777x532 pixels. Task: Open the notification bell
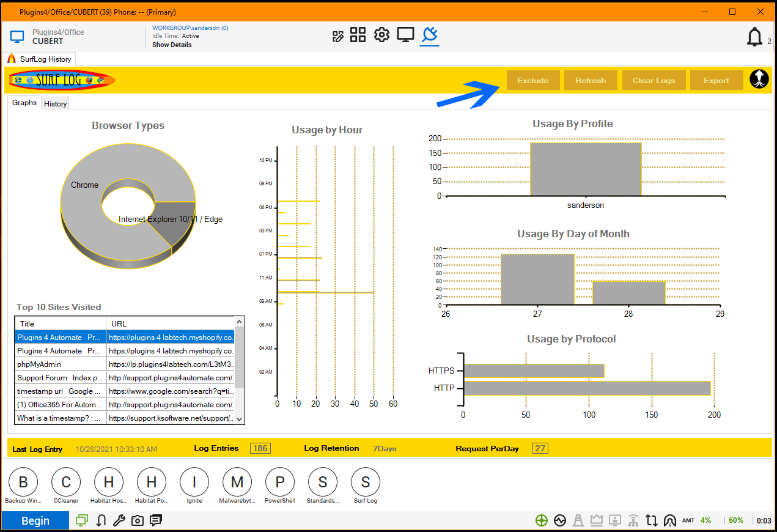point(754,37)
